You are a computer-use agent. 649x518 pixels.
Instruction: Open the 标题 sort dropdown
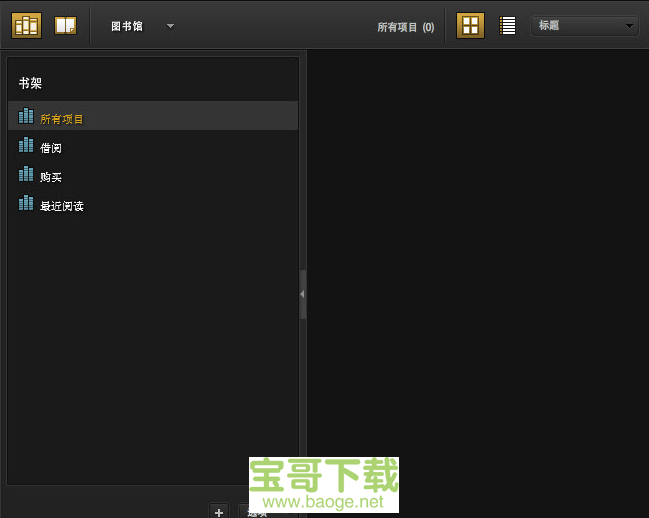coord(584,26)
